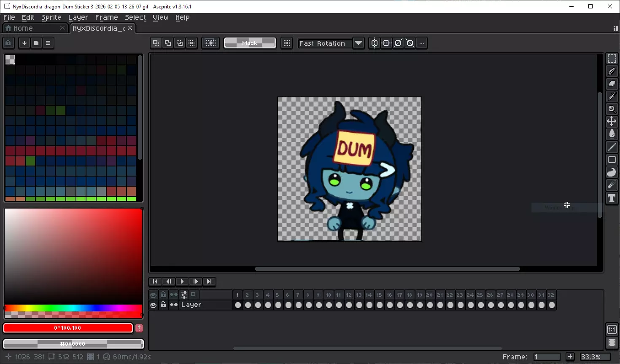
Task: Open the zoom percentage 33.3% box
Action: tap(594, 357)
